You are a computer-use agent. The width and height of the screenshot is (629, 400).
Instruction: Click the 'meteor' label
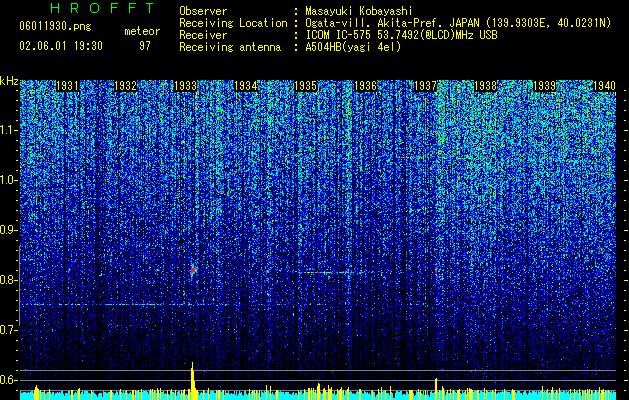[x=142, y=31]
